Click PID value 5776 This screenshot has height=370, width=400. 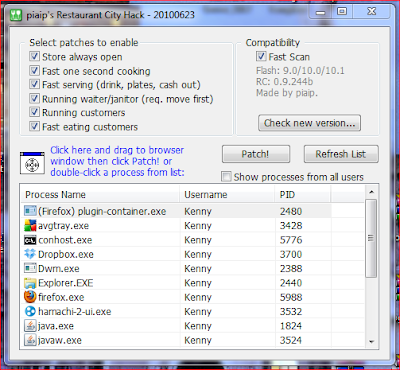point(291,240)
